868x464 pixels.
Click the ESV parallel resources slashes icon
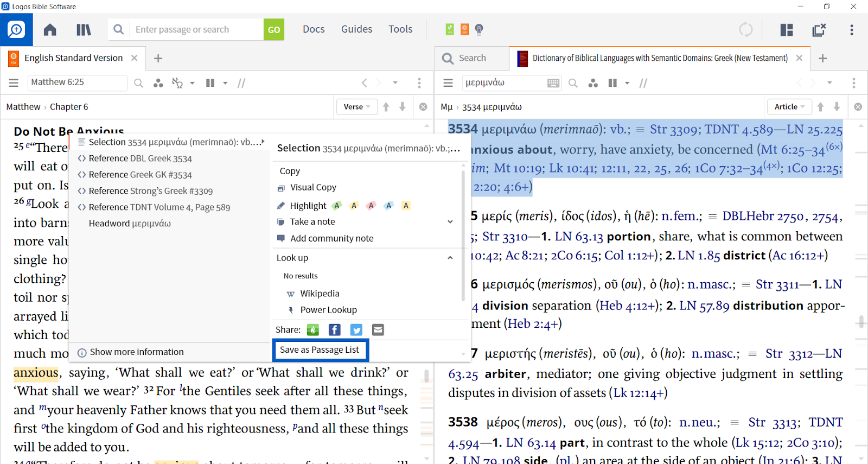click(241, 83)
